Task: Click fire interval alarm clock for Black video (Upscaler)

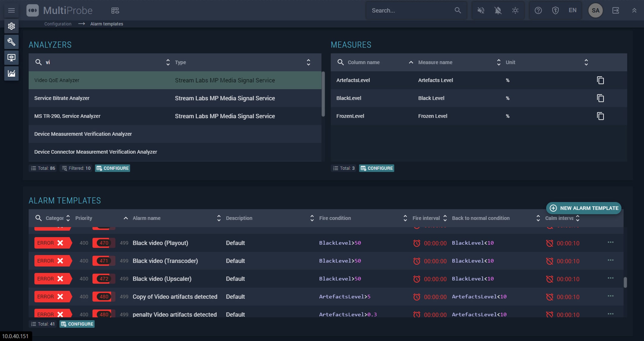Action: [x=417, y=279]
